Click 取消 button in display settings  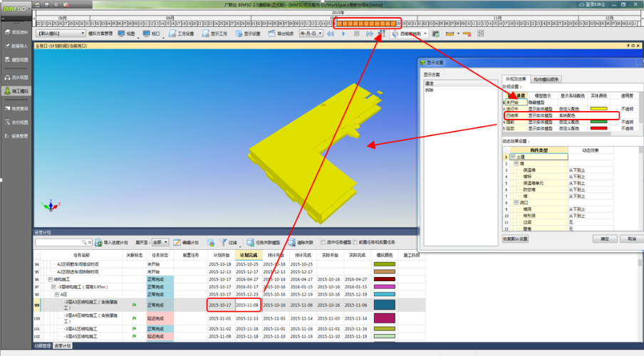(632, 239)
